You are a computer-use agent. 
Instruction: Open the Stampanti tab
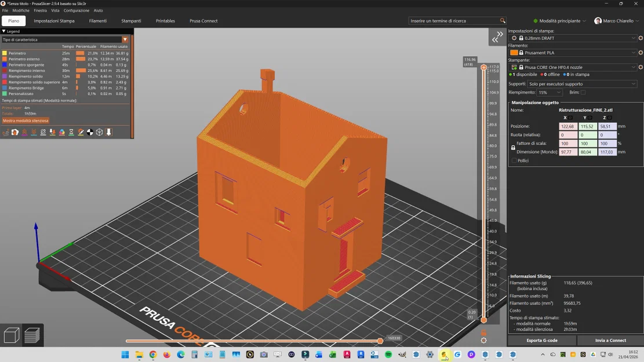[x=131, y=20]
